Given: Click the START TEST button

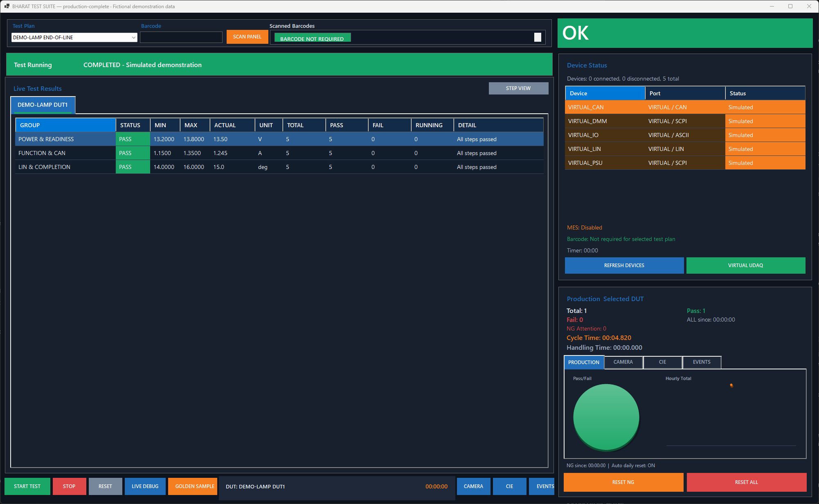Looking at the screenshot, I should [x=27, y=486].
